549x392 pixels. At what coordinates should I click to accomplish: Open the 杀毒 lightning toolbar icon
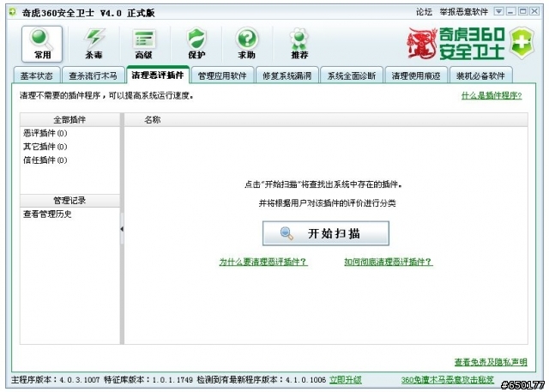tap(94, 44)
